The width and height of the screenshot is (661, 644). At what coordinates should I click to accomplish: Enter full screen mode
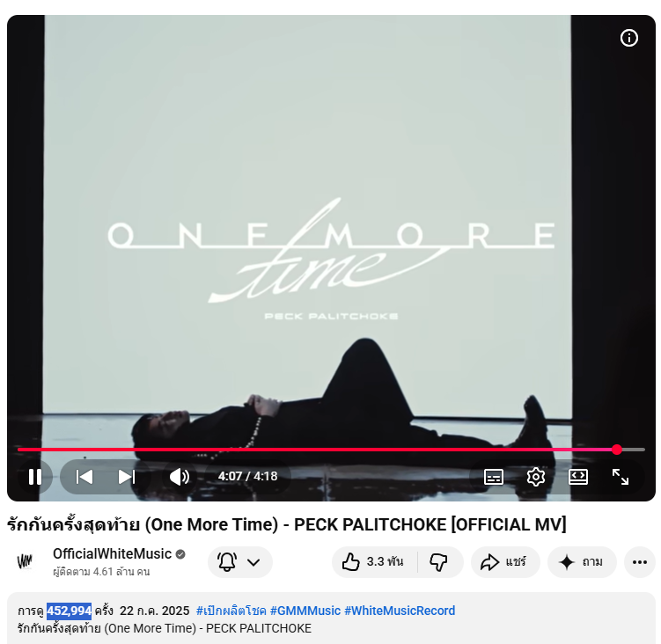click(x=621, y=477)
